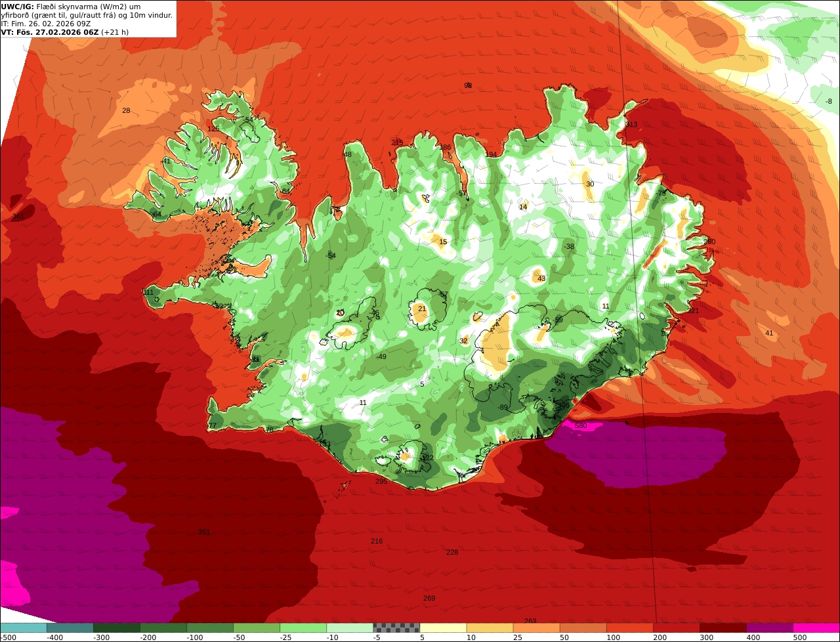Click the purple legend swatch between 400 and 500
The height and width of the screenshot is (642, 840).
pos(770,628)
